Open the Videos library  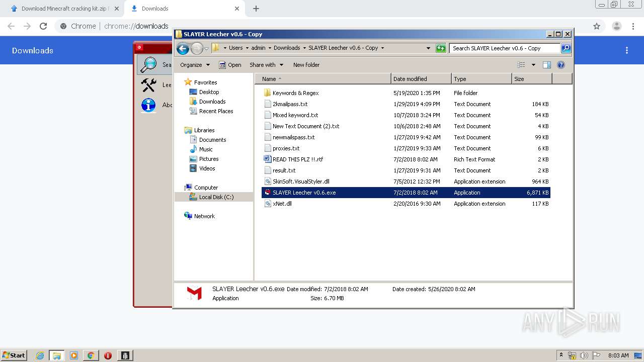click(x=207, y=168)
